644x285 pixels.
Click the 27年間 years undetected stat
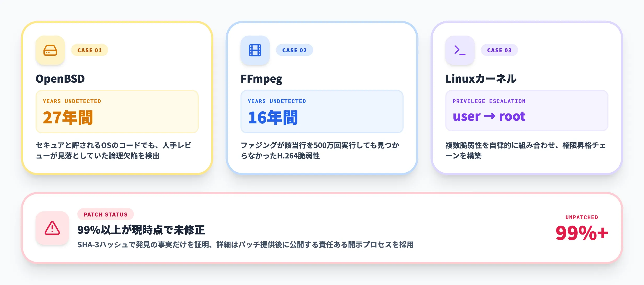[68, 117]
